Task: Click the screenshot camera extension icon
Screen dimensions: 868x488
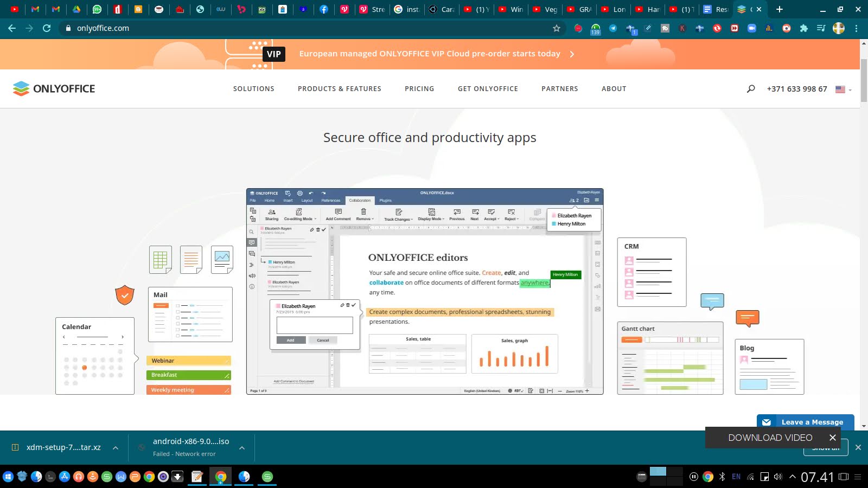Action: pos(787,28)
